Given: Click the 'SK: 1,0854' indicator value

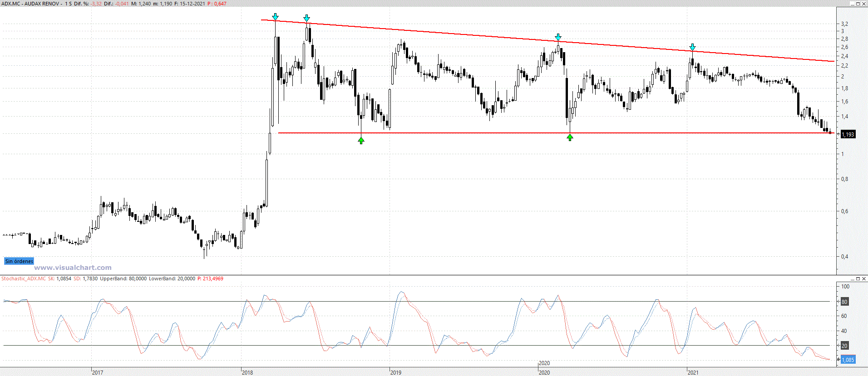Looking at the screenshot, I should 59,278.
